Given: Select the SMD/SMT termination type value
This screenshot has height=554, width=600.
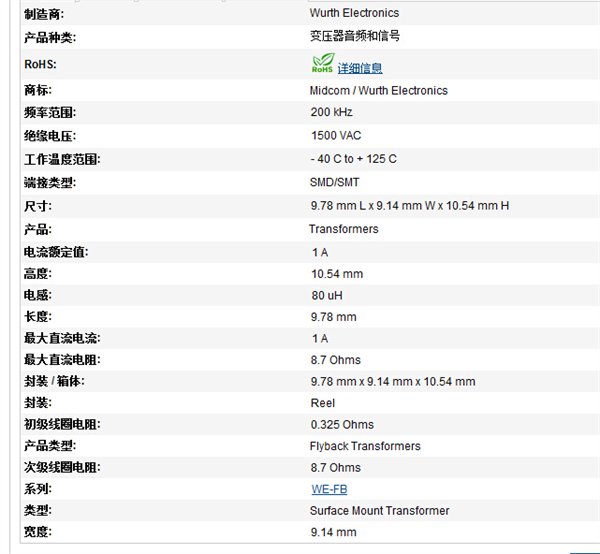Looking at the screenshot, I should click(x=334, y=182).
